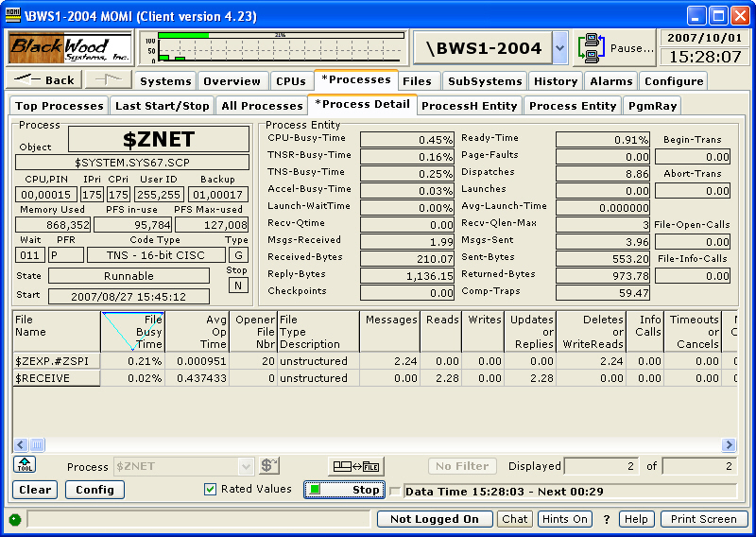Toggle the checkbox beside Data Time
Image resolution: width=756 pixels, height=537 pixels.
tap(395, 491)
